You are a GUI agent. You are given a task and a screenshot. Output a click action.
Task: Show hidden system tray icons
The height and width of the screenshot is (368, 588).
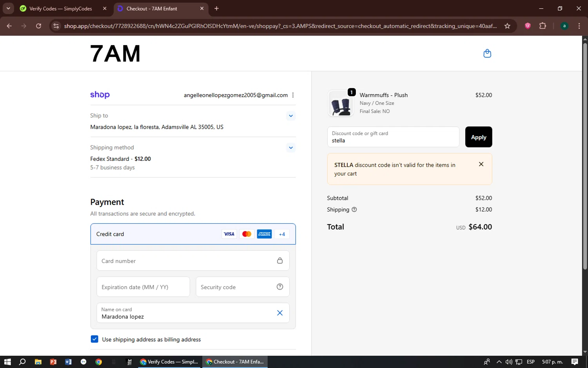coord(499,362)
